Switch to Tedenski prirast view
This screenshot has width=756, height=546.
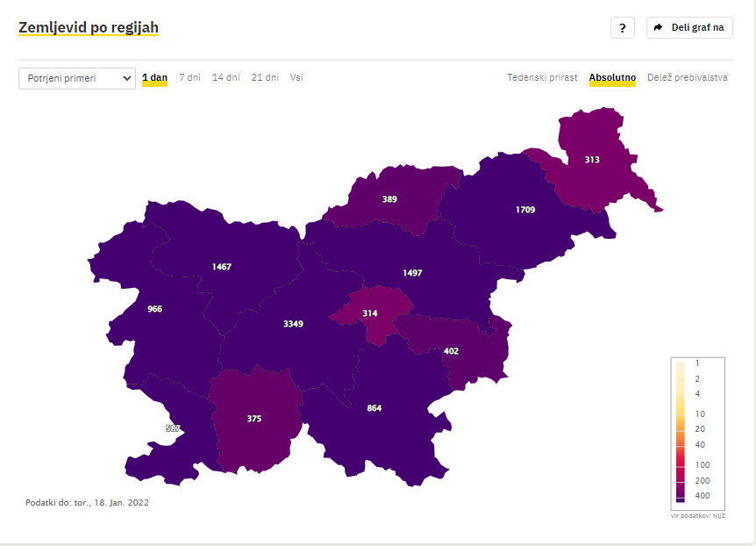coord(542,78)
